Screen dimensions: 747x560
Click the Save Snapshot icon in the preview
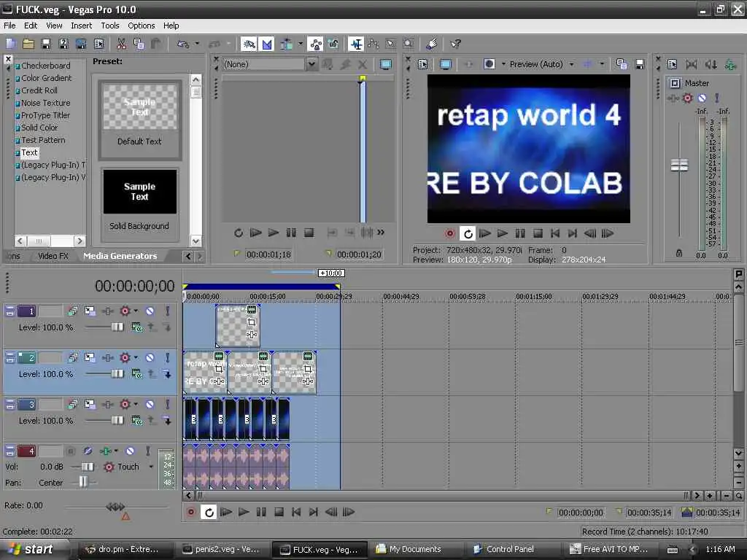coord(640,64)
